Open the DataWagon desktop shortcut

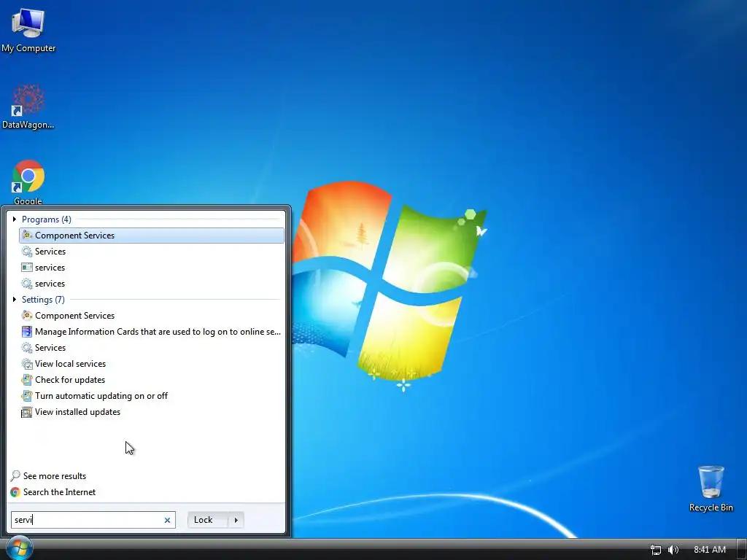(28, 106)
